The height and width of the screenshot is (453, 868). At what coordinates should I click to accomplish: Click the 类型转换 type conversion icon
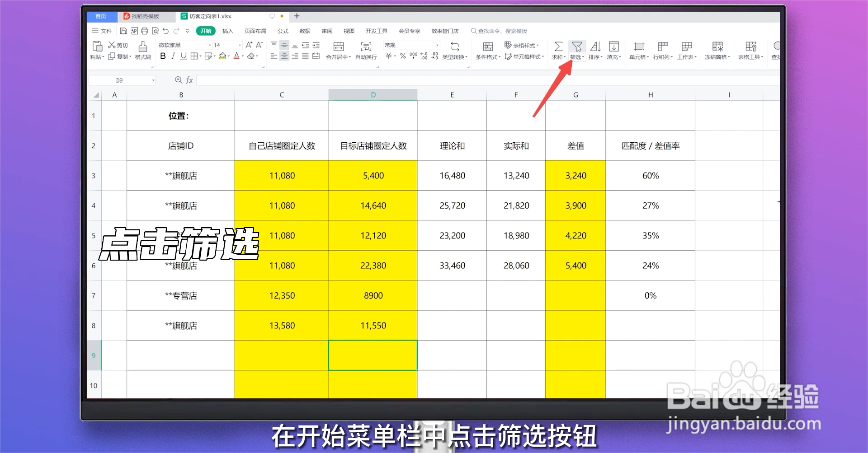click(x=455, y=47)
